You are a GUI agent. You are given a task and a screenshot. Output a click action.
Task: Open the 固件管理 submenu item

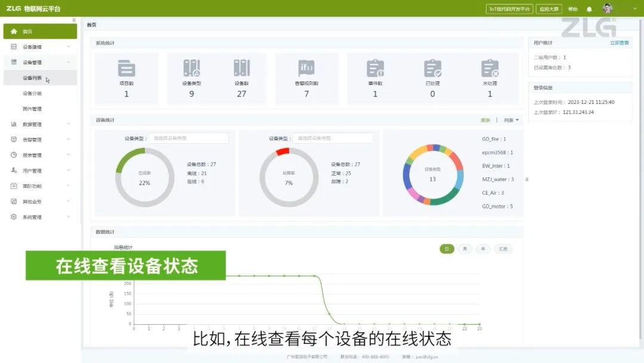point(32,109)
